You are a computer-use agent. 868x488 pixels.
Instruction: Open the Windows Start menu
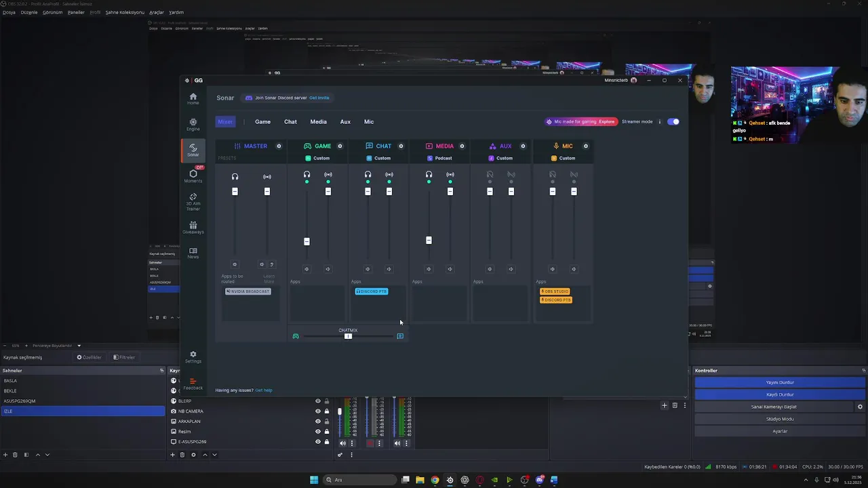pos(314,480)
